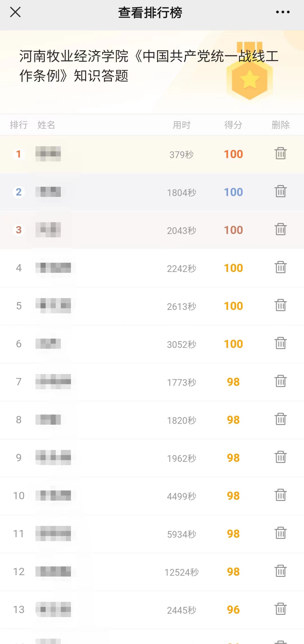Delete the rank 7 entry scoring 98

[x=281, y=381]
